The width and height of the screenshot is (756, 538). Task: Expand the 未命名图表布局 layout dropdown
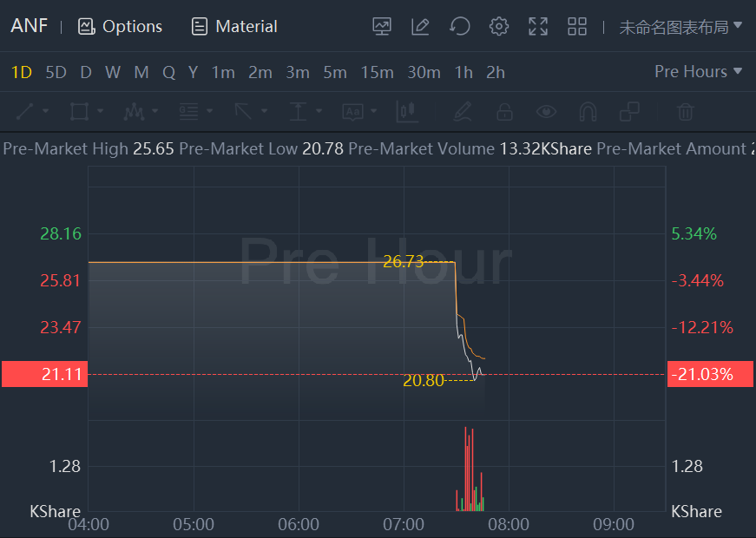pos(680,26)
